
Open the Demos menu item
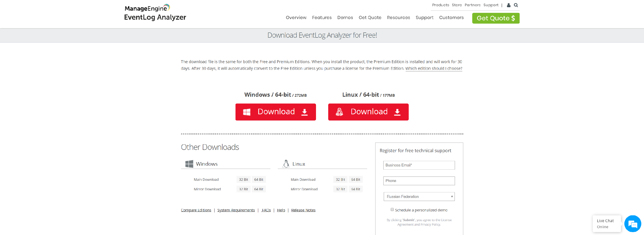click(x=345, y=18)
